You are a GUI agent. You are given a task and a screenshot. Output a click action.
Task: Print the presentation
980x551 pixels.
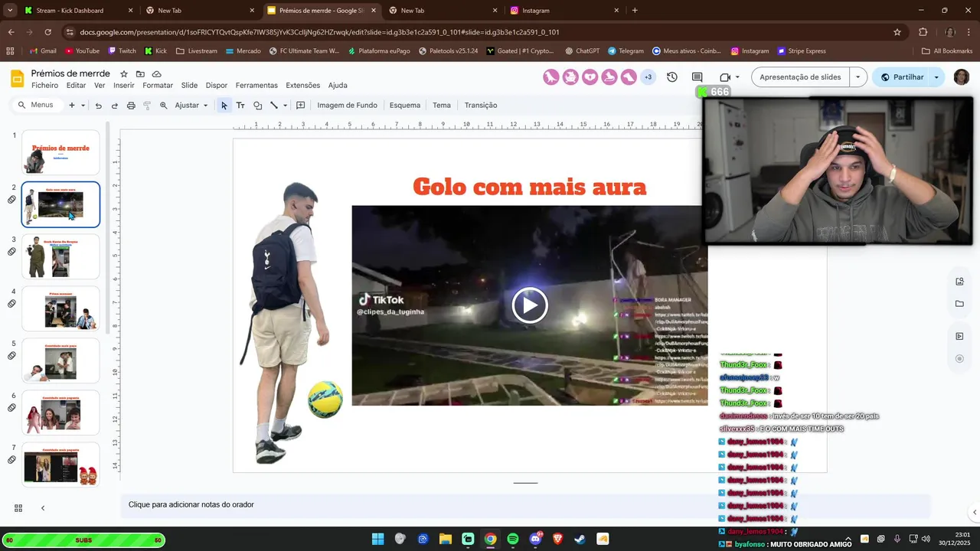pyautogui.click(x=131, y=106)
